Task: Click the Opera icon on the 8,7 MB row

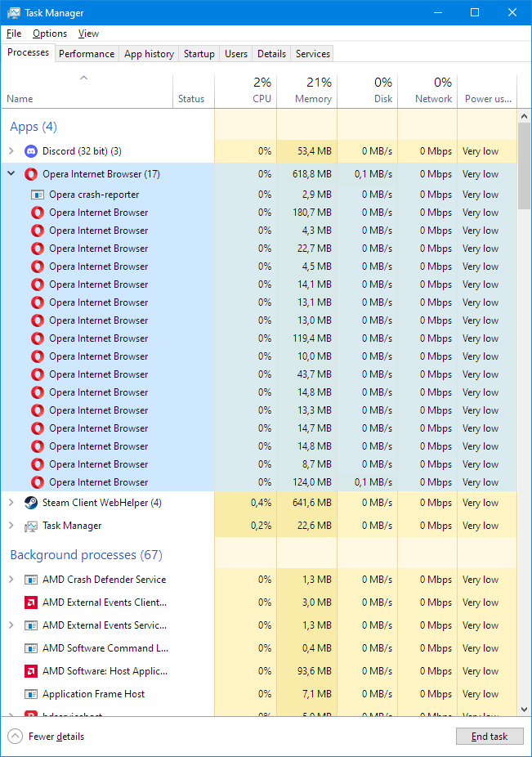Action: coord(38,464)
